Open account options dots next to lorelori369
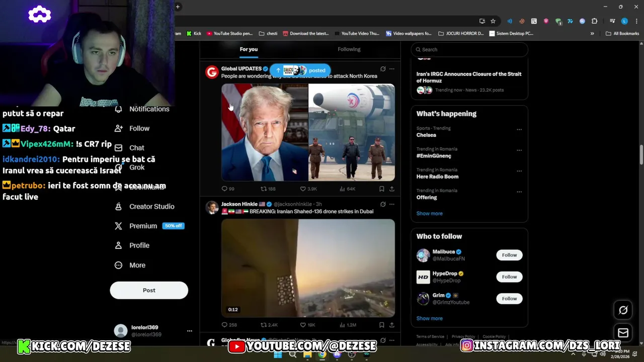Image resolution: width=644 pixels, height=362 pixels. 190,331
